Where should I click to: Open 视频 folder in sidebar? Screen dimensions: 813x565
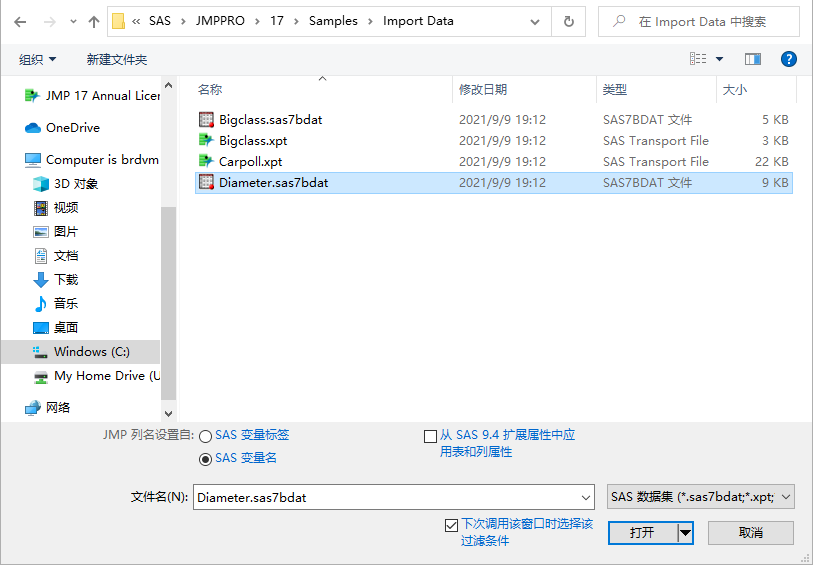(x=55, y=208)
